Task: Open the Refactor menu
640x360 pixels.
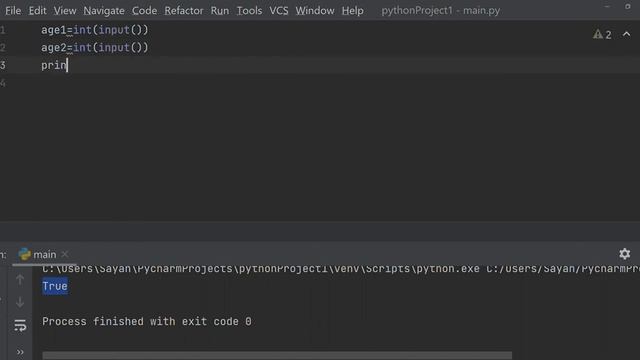Action: [184, 10]
